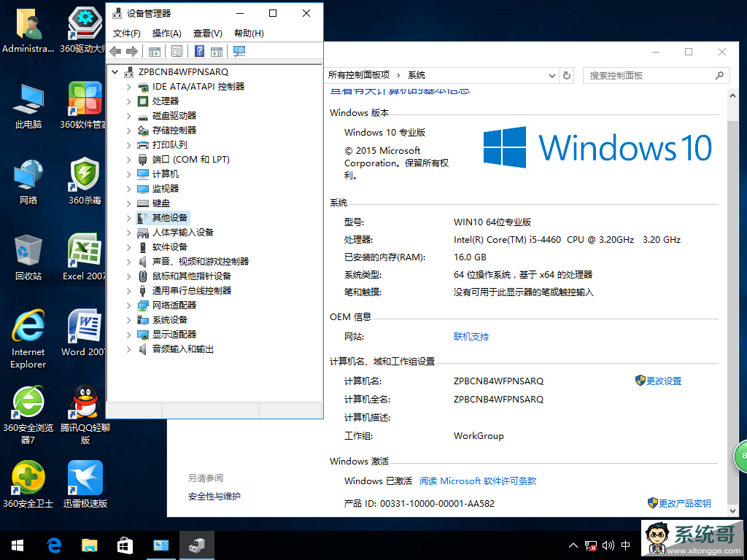Click 更改产品密钥 link

(684, 503)
